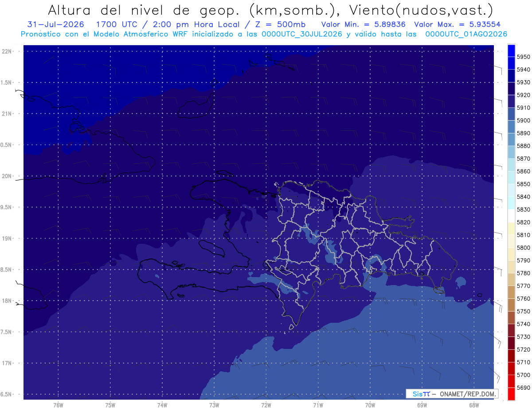532x411 pixels.
Task: Click the '5750' colorbar label
Action: pyautogui.click(x=524, y=311)
